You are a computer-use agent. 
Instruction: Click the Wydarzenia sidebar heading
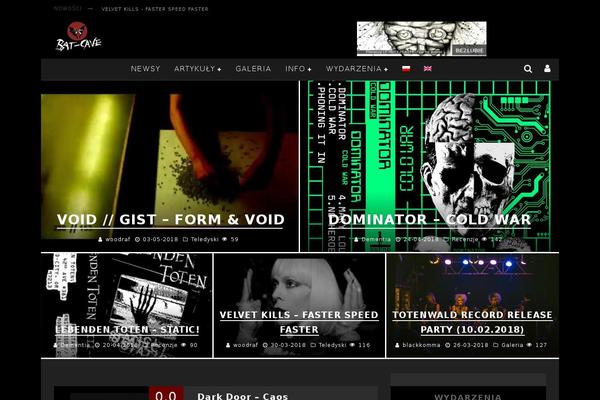coord(468,397)
